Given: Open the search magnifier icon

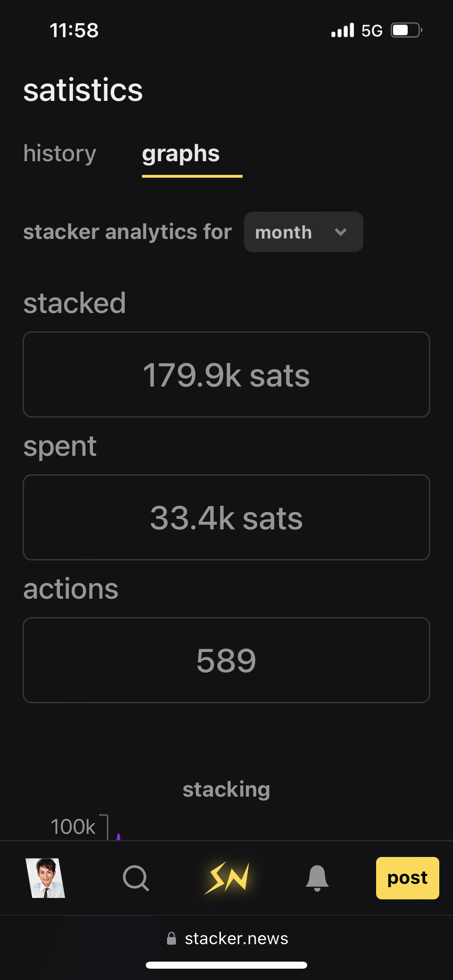Looking at the screenshot, I should [136, 878].
